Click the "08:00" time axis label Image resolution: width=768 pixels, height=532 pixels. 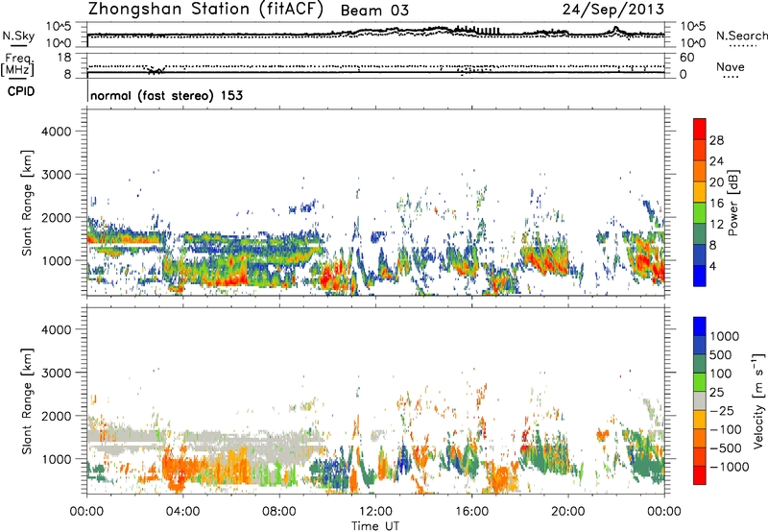(x=279, y=512)
